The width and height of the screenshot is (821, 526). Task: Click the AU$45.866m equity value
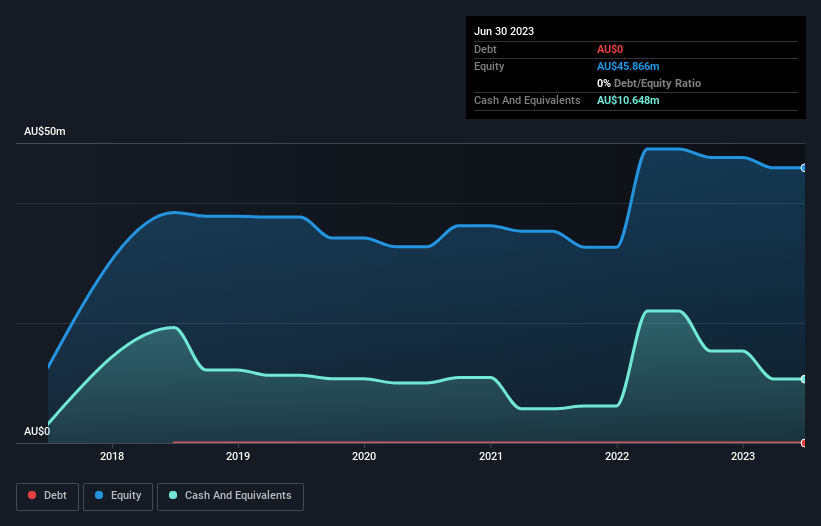(x=628, y=66)
